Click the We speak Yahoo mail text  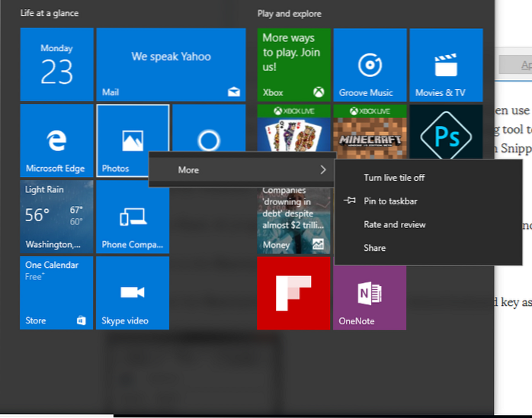point(171,56)
